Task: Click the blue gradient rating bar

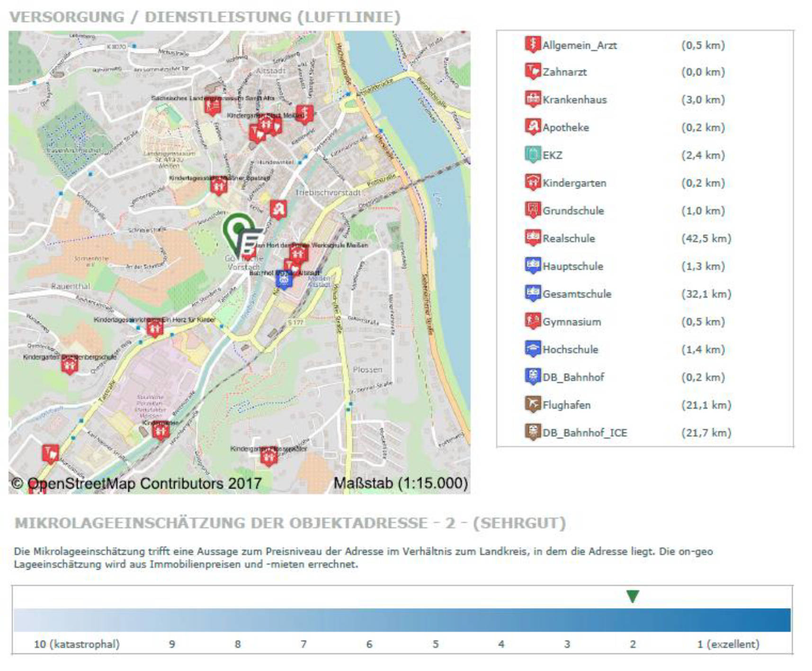Action: pyautogui.click(x=402, y=620)
